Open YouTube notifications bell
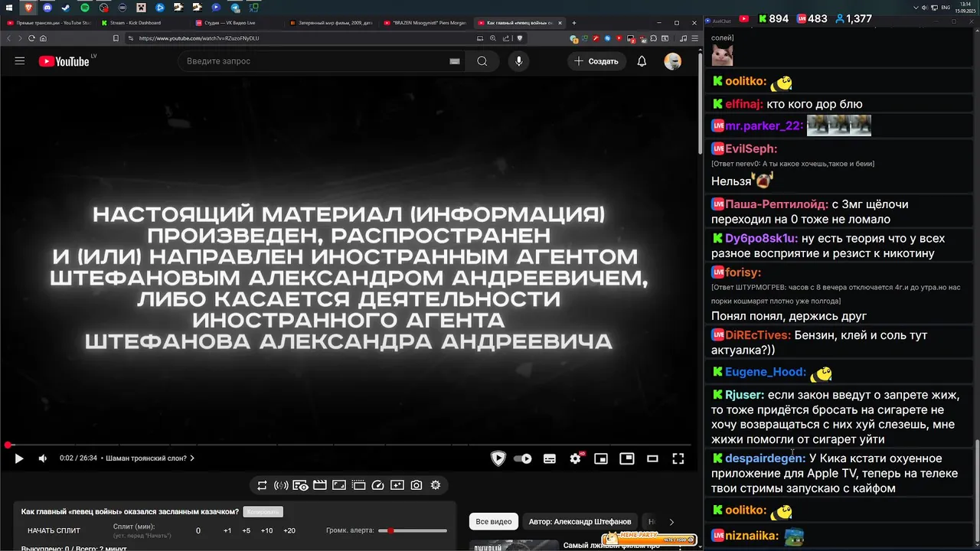Image resolution: width=980 pixels, height=551 pixels. click(x=642, y=61)
